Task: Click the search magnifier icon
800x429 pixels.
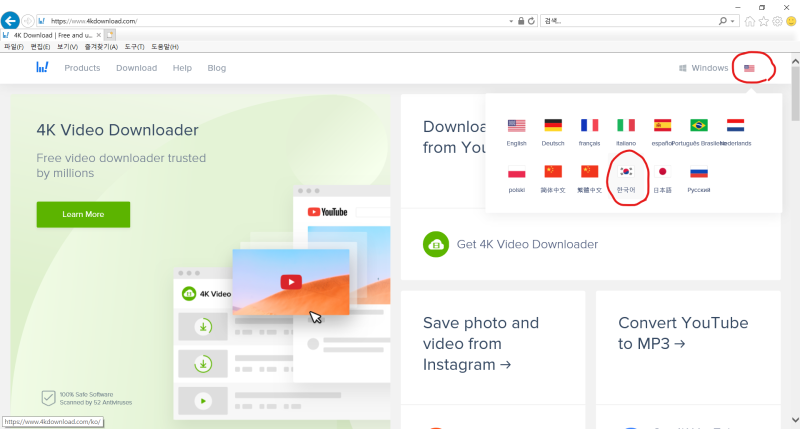Action: [722, 21]
